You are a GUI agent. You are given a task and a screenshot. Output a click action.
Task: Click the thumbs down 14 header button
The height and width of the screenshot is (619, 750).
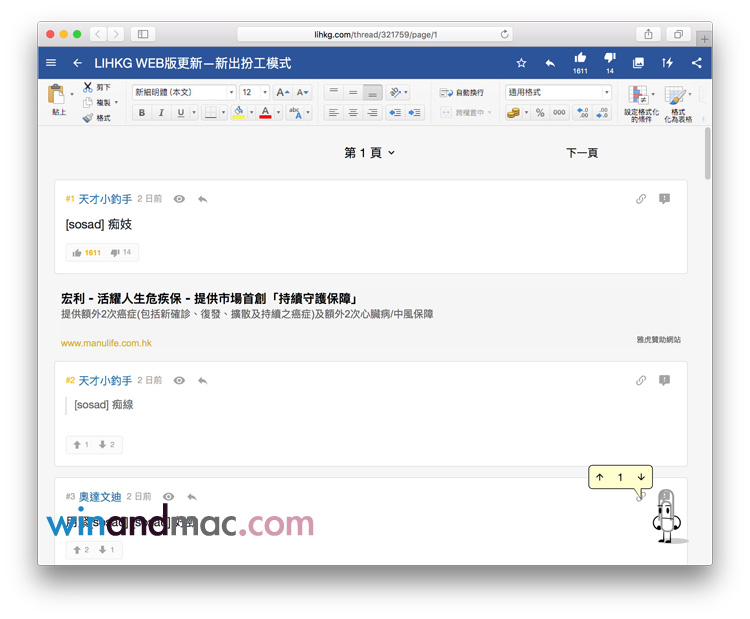coord(609,63)
